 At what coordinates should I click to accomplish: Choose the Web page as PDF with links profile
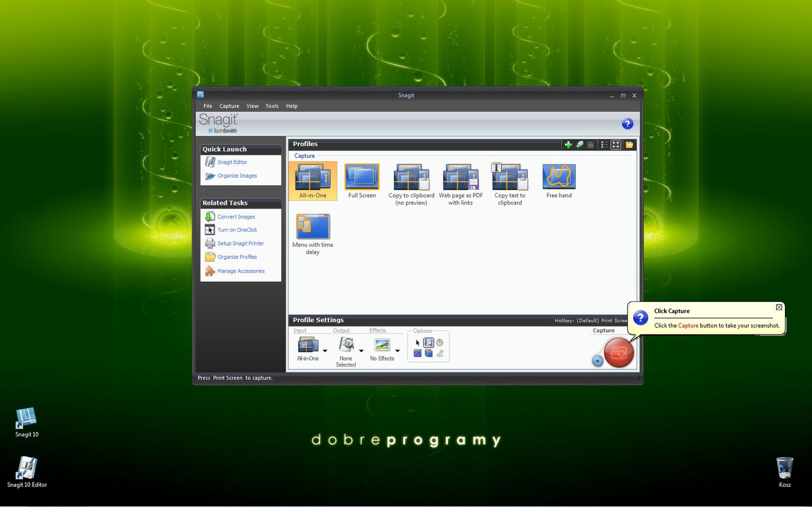461,184
